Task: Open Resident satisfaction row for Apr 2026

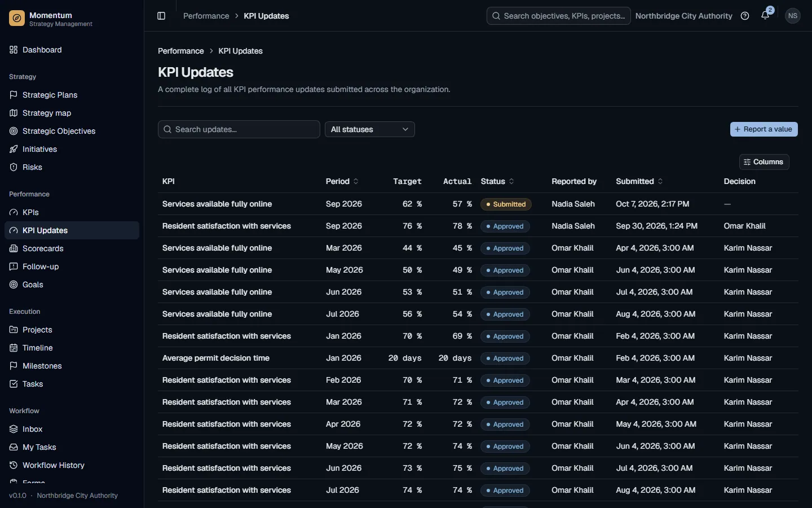Action: [x=478, y=424]
